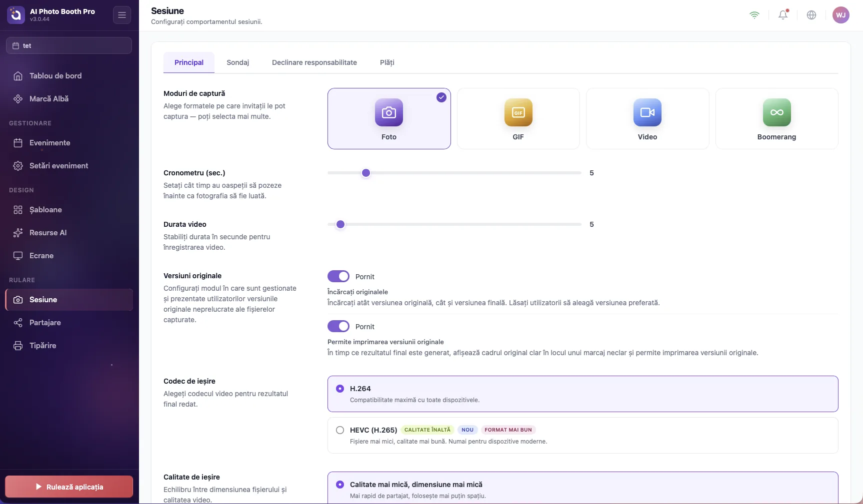Adjust the Cronometru slider handle
This screenshot has height=504, width=863.
(366, 173)
